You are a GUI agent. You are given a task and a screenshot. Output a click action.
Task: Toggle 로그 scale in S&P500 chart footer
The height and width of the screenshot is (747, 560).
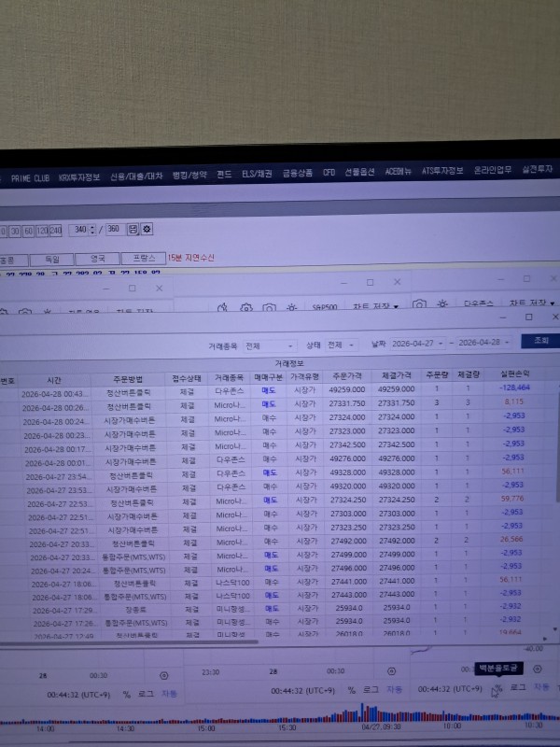[x=371, y=690]
